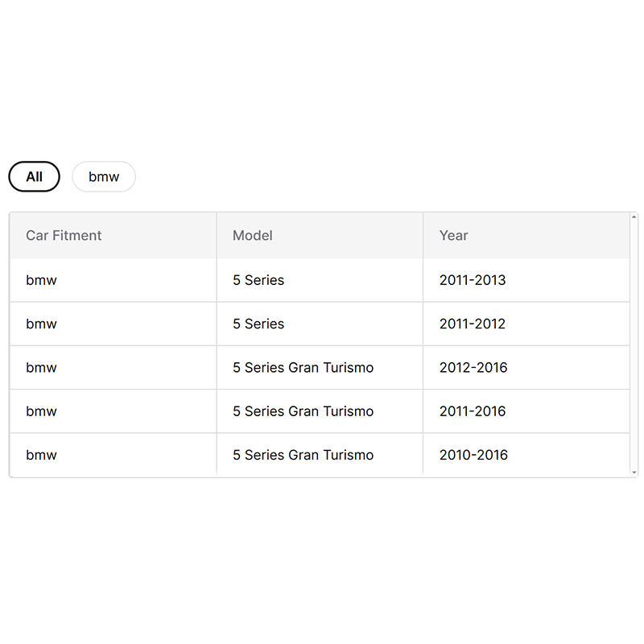Screen dimensions: 644x644
Task: Click "5 Series" in the 2011-2012 row
Action: point(258,324)
